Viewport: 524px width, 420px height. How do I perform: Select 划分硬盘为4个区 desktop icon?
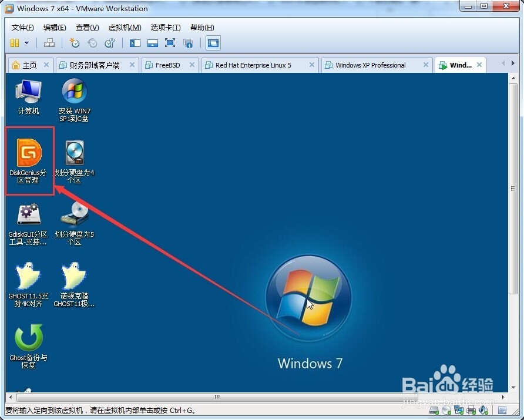point(74,162)
